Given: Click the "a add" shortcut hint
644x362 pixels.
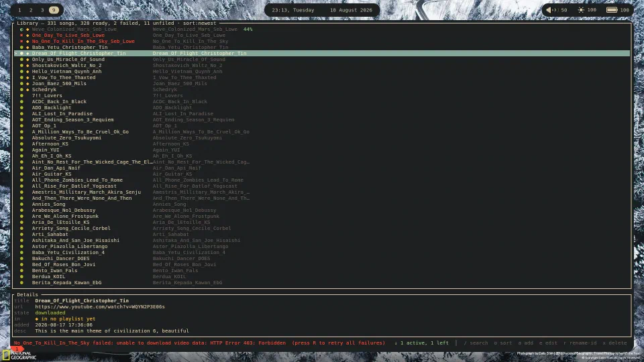Looking at the screenshot, I should [x=526, y=343].
